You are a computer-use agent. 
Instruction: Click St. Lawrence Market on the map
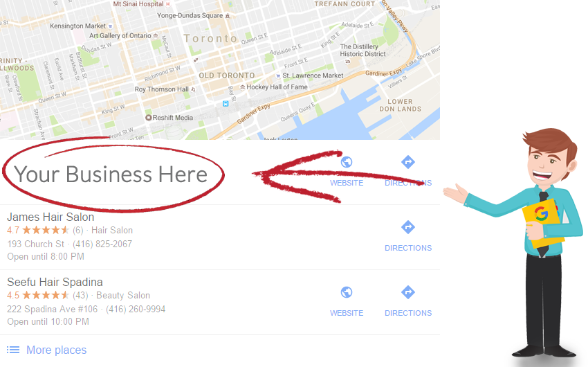313,75
